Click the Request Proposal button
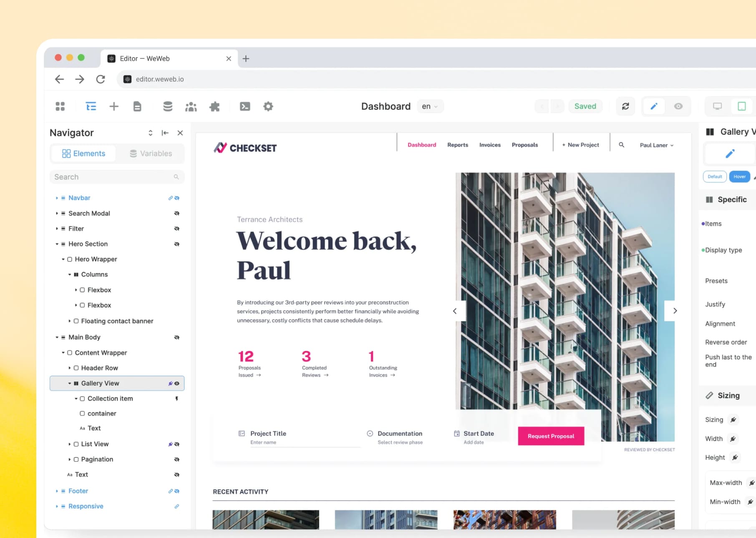 (x=551, y=436)
